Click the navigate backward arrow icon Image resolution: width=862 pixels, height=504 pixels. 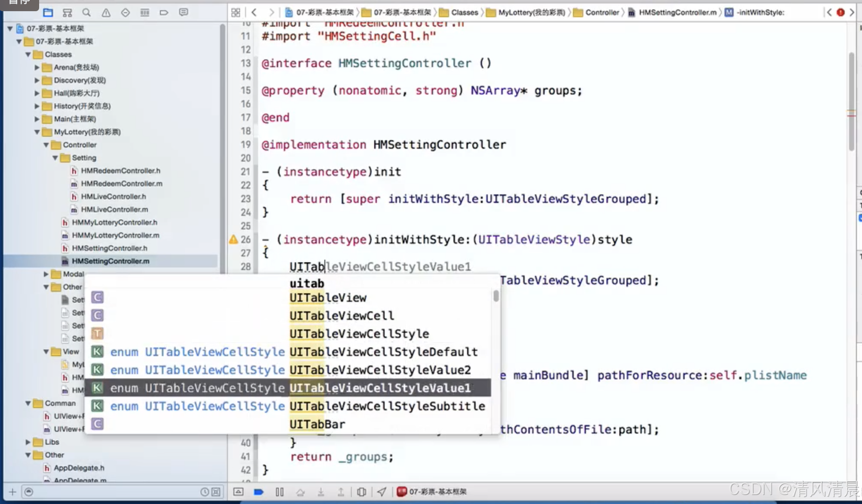click(253, 12)
